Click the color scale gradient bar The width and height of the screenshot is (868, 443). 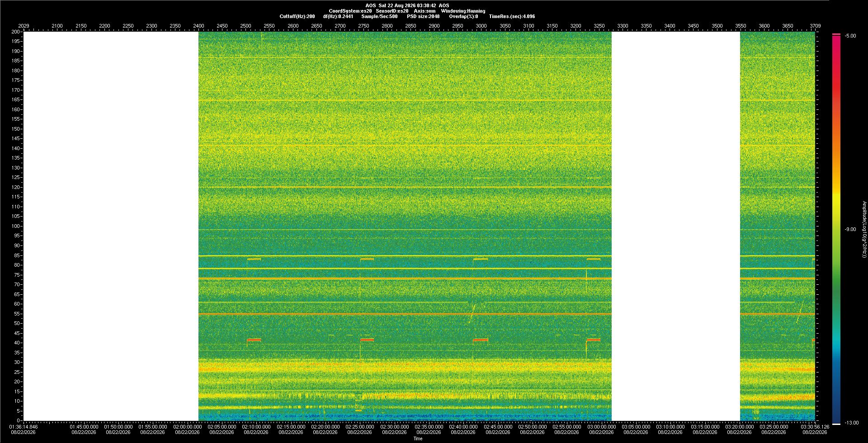(836, 229)
